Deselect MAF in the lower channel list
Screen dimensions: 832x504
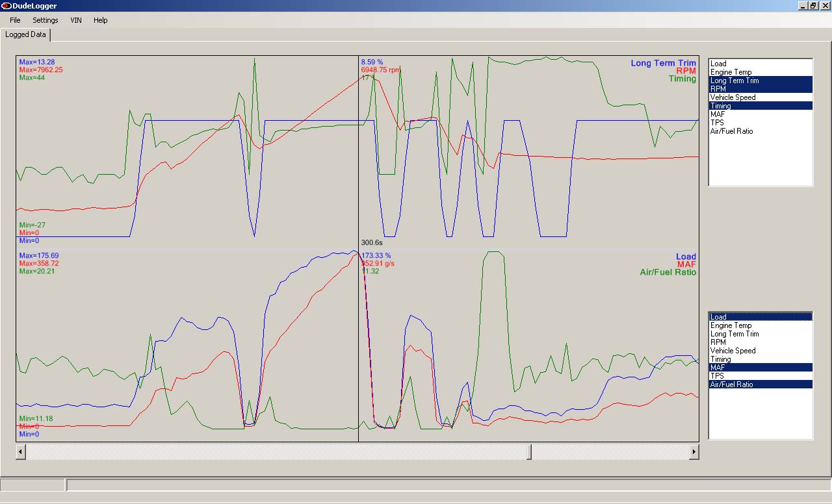tap(718, 368)
